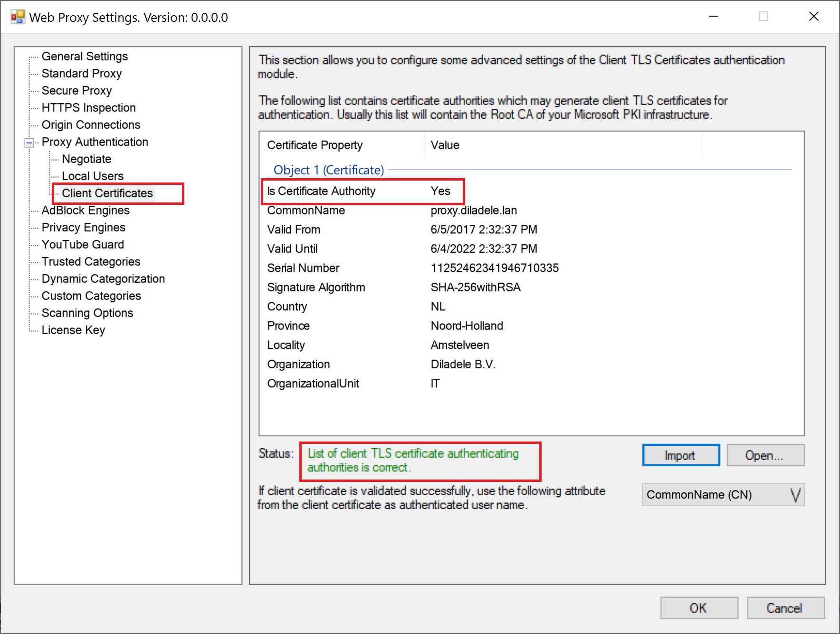Click the Diladele B.V. organization value
840x634 pixels.
463,364
